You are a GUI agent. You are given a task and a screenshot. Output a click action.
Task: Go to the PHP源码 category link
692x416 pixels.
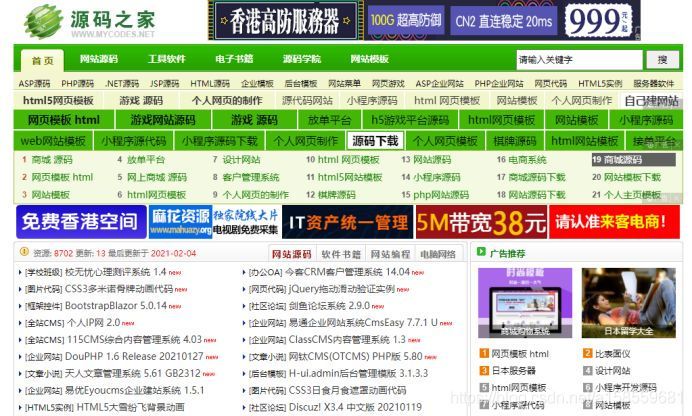pos(78,83)
